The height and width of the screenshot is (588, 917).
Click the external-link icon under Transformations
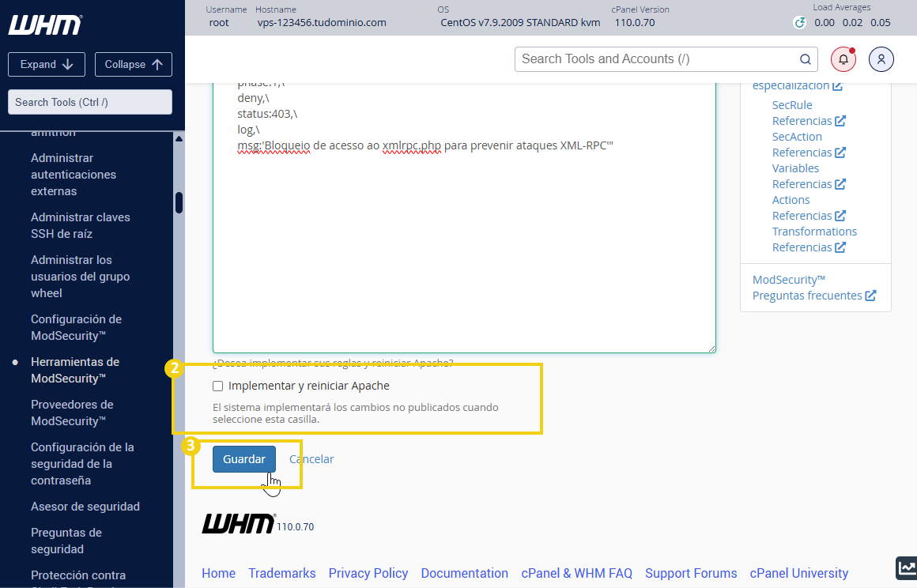click(x=840, y=247)
